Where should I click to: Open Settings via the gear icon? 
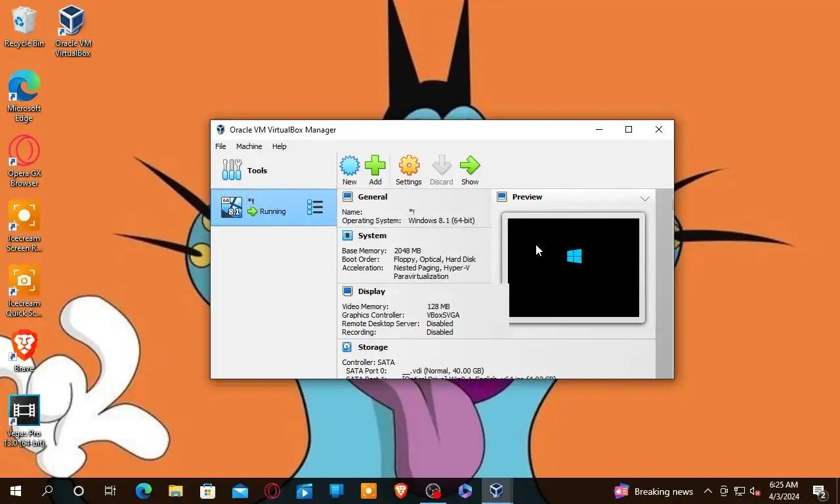coord(409,165)
